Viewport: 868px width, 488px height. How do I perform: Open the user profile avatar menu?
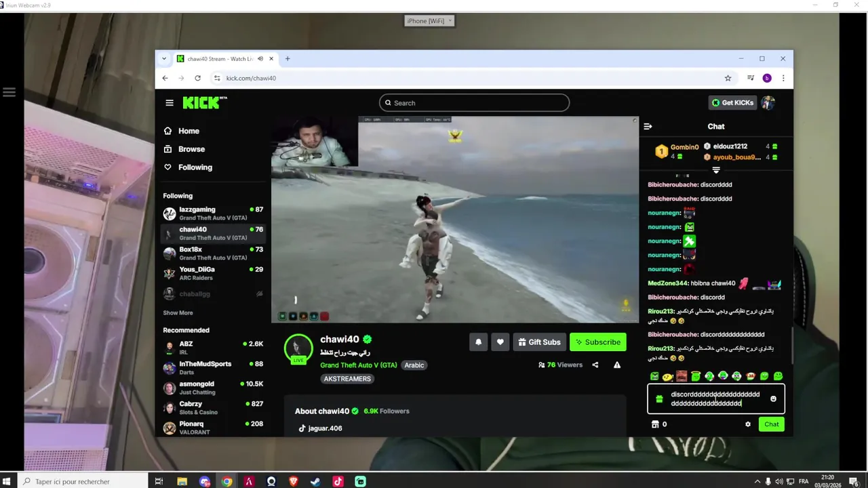point(768,103)
